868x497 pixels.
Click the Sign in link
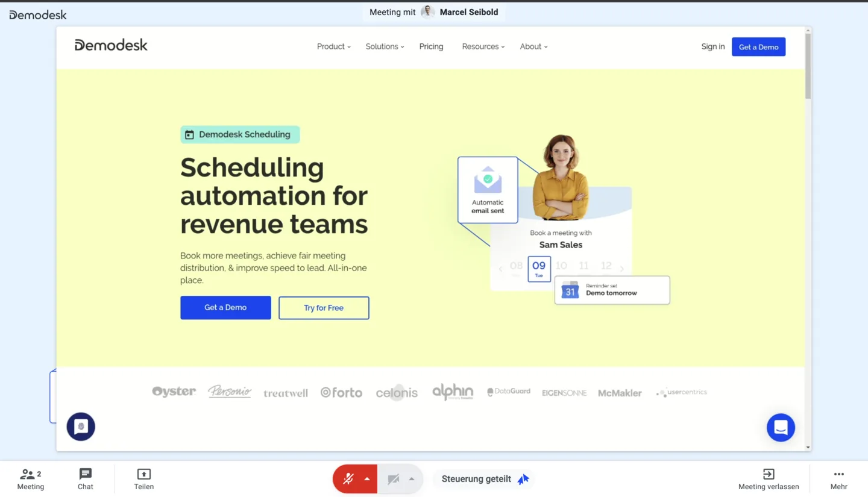tap(713, 46)
